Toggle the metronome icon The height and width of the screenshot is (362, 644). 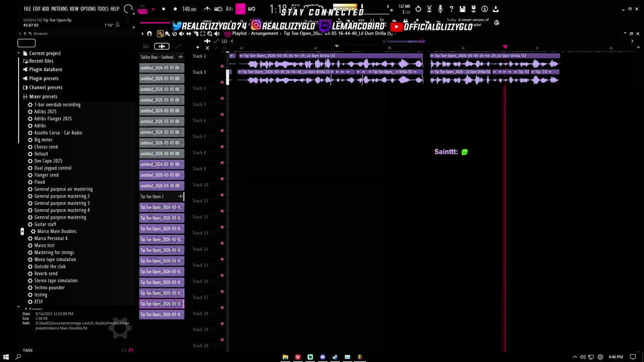pos(207,9)
